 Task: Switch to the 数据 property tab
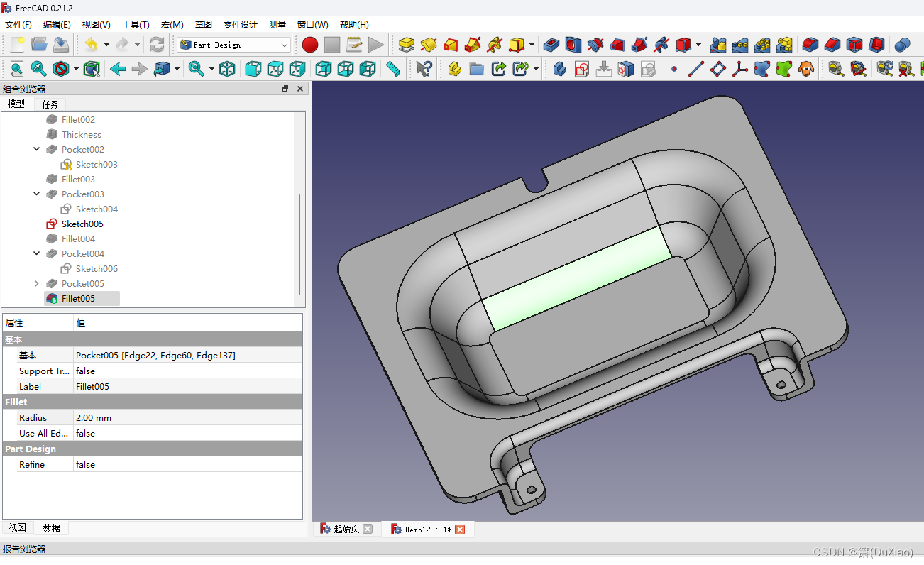pyautogui.click(x=51, y=528)
